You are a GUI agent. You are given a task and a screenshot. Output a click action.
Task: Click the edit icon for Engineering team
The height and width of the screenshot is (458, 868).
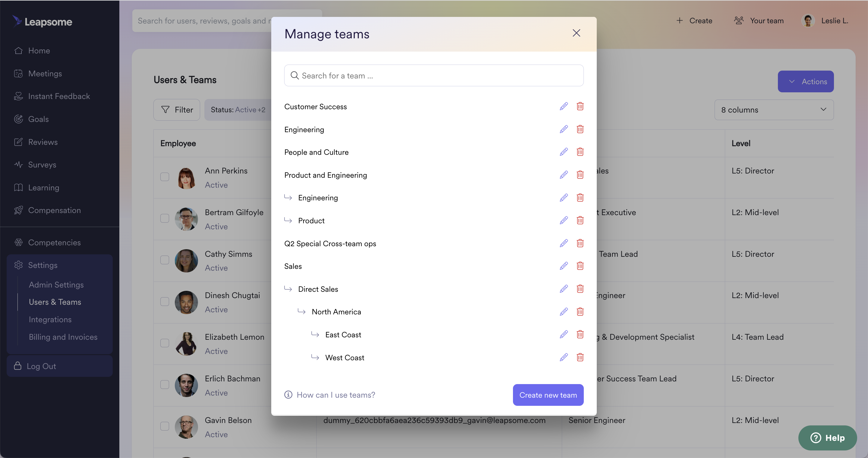pyautogui.click(x=563, y=129)
